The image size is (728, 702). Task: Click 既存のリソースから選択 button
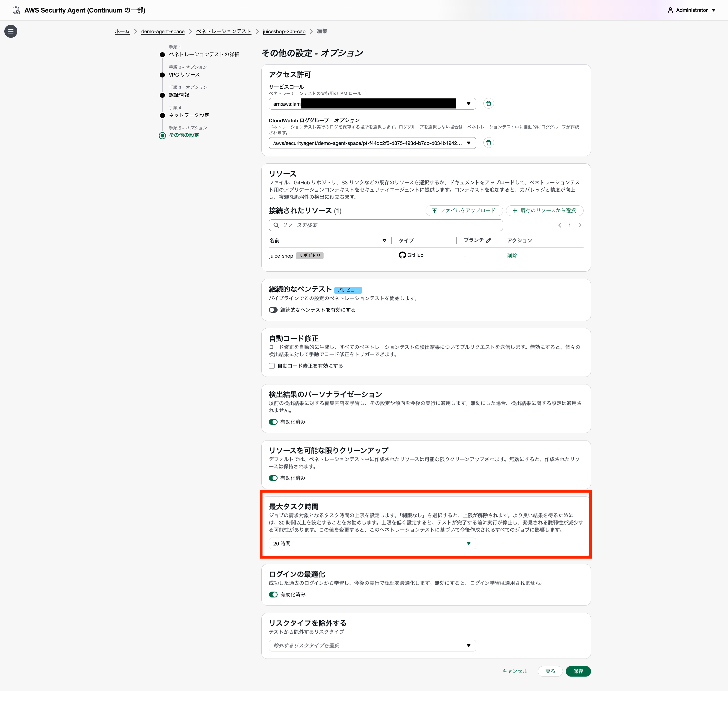[545, 211]
